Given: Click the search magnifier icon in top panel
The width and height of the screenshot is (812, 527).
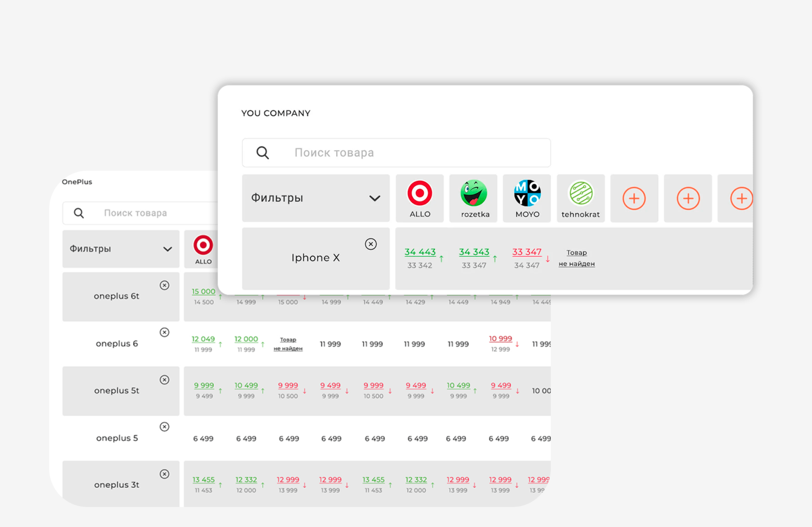Looking at the screenshot, I should [x=262, y=153].
